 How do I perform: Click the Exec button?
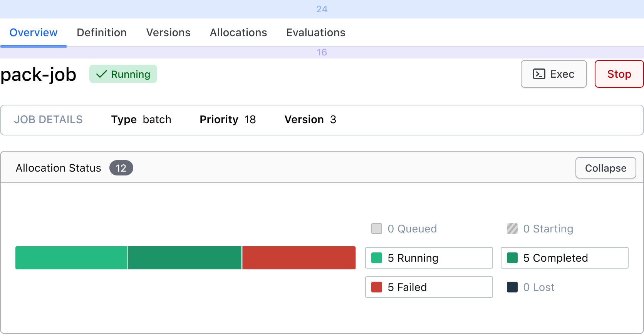[553, 74]
